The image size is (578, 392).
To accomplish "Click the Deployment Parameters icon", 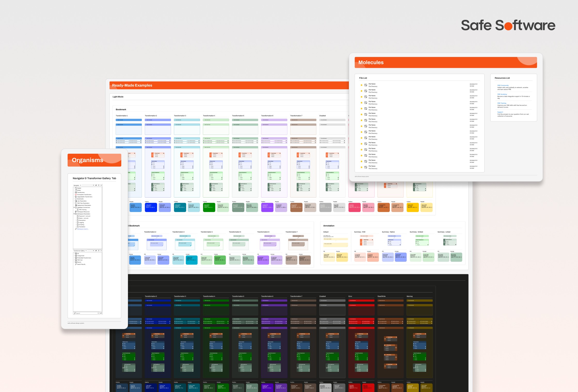I will pyautogui.click(x=76, y=205).
